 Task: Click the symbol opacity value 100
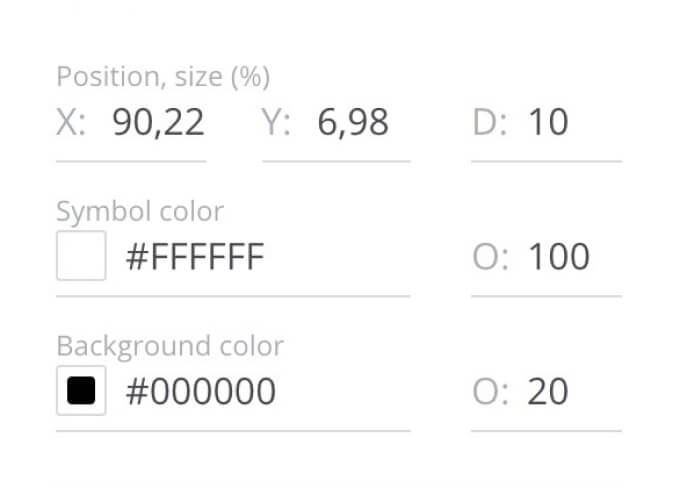(559, 257)
